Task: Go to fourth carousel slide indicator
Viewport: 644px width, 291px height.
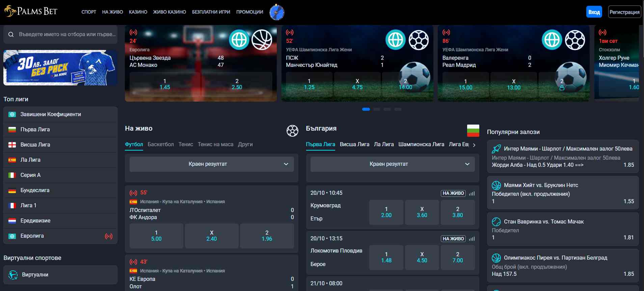Action: pyautogui.click(x=398, y=109)
